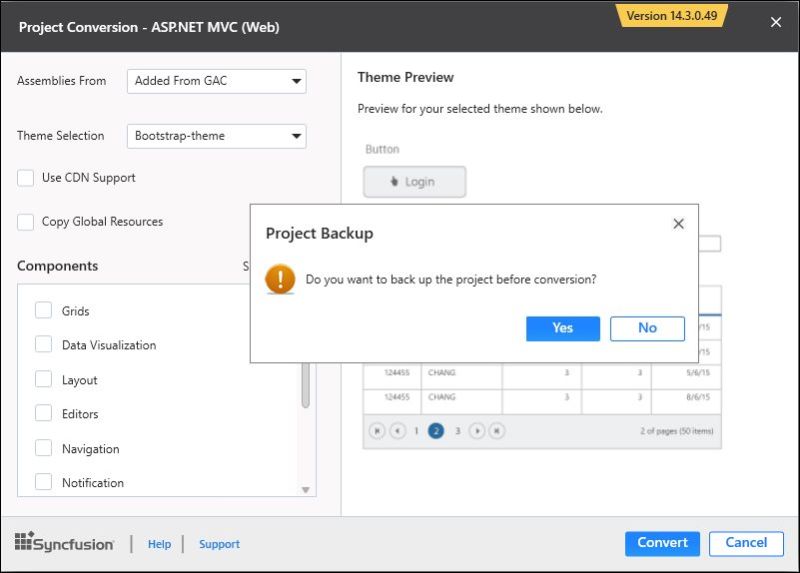Go to last page in preview pager
The image size is (800, 573).
496,431
